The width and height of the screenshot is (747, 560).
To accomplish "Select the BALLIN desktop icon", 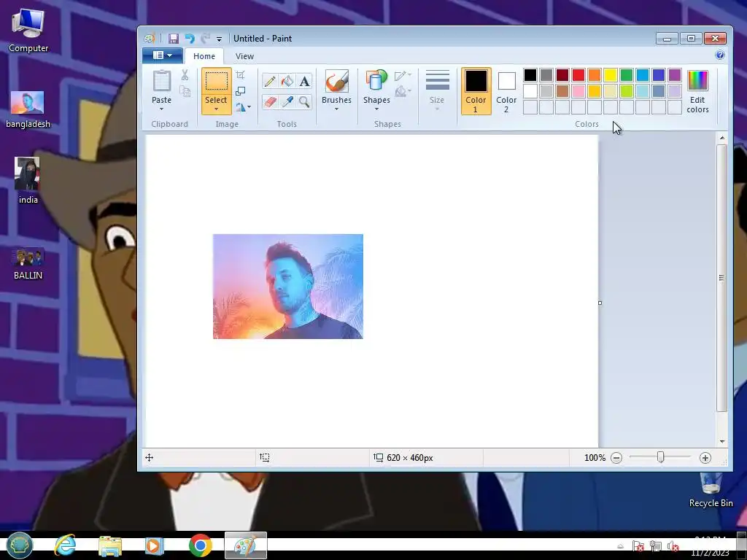I will [x=28, y=262].
